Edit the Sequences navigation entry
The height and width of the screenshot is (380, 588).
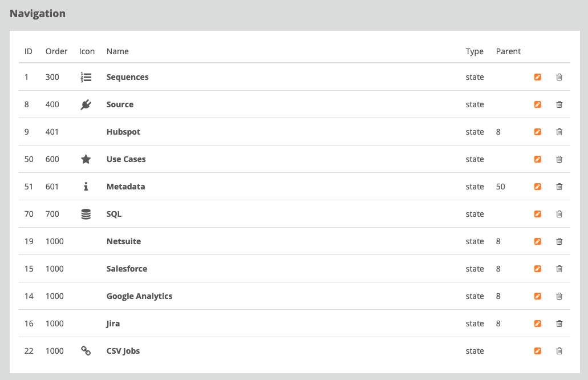(537, 77)
